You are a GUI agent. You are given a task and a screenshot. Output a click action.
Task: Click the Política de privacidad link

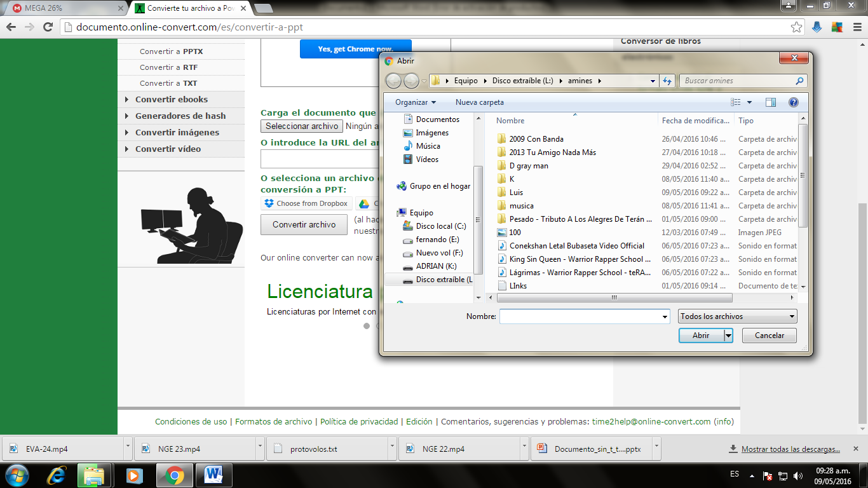(358, 421)
